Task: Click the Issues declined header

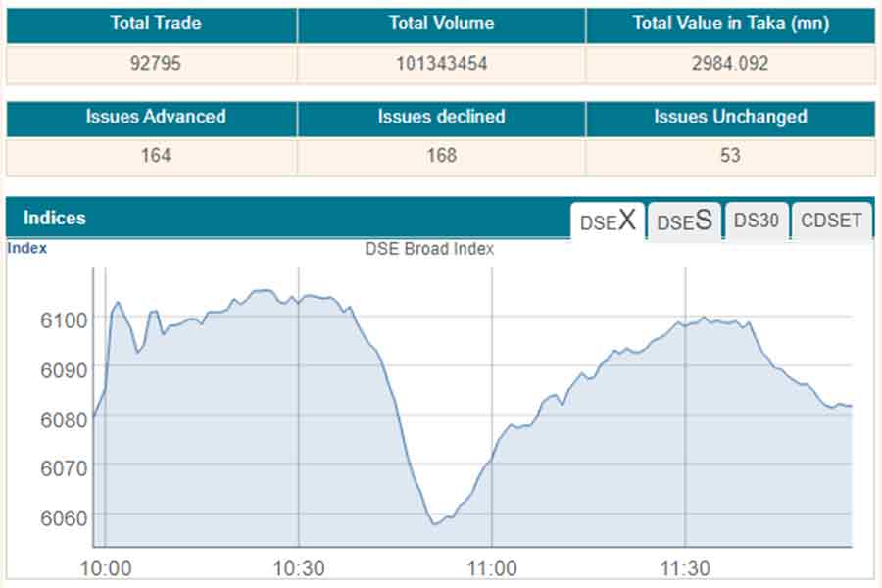Action: pyautogui.click(x=441, y=117)
